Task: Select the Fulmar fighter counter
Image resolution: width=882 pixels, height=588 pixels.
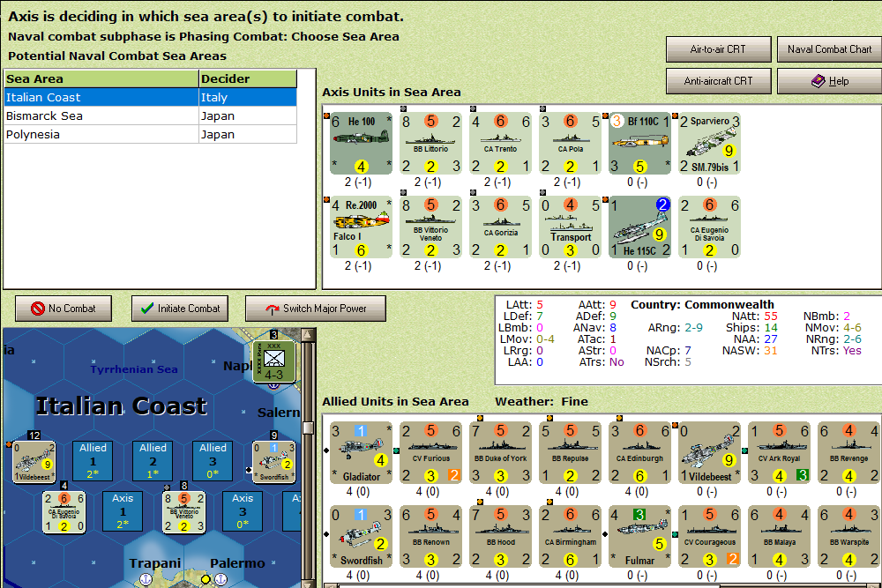Action: [x=640, y=537]
